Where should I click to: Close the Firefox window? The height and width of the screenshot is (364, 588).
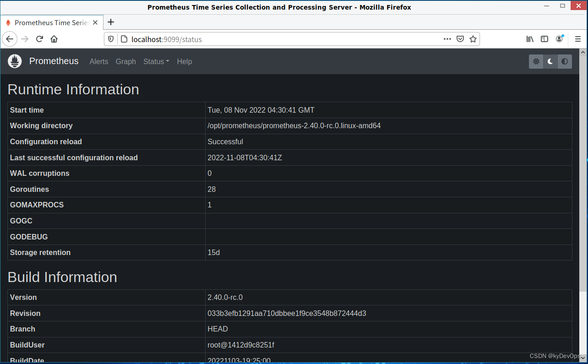[x=578, y=6]
